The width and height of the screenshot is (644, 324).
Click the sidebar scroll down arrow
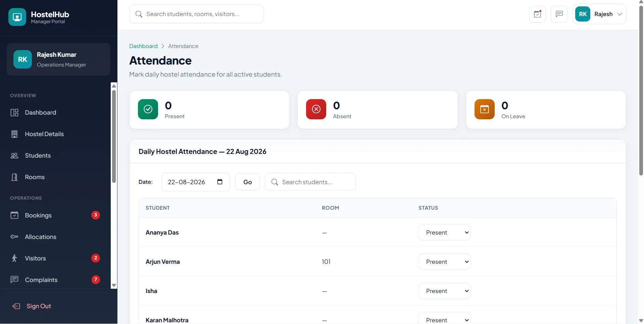click(114, 285)
